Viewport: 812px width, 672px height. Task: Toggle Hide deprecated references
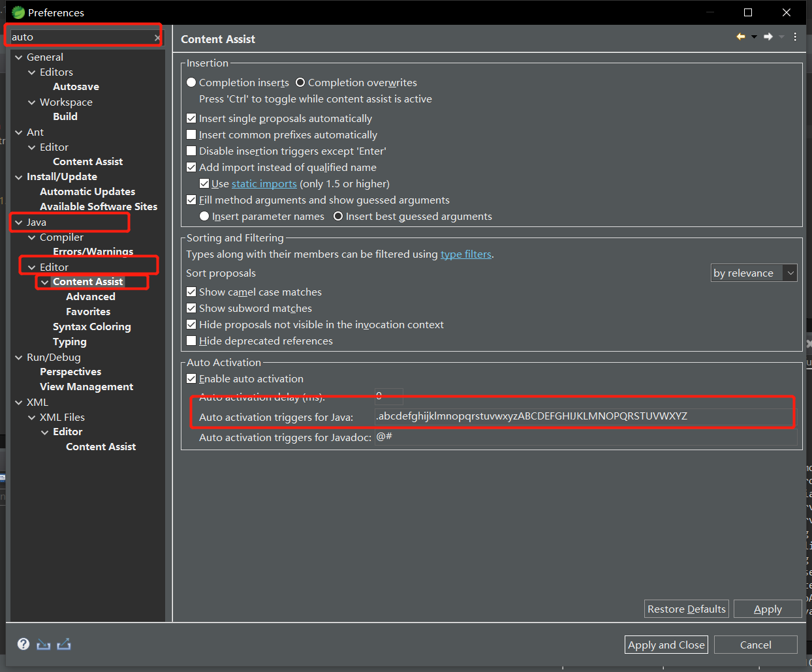click(191, 341)
